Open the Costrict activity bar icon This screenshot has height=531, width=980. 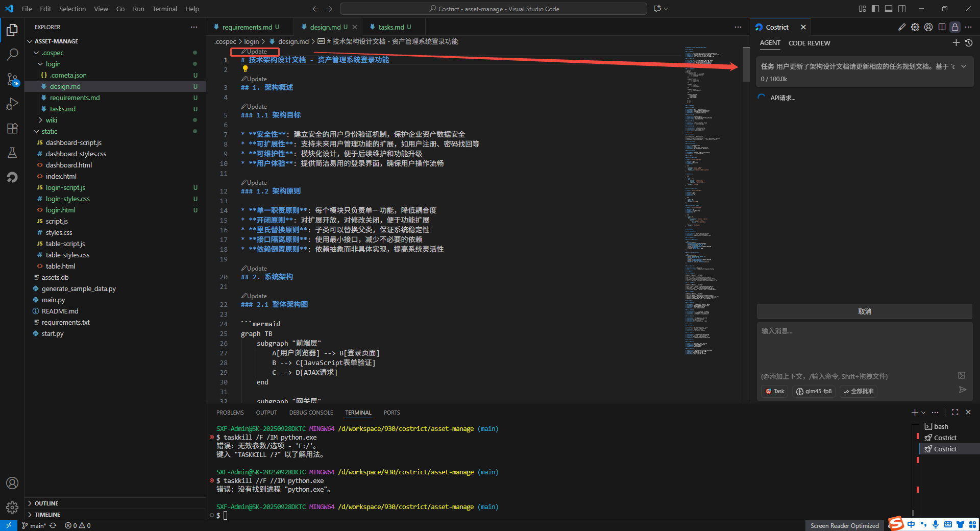coord(12,177)
